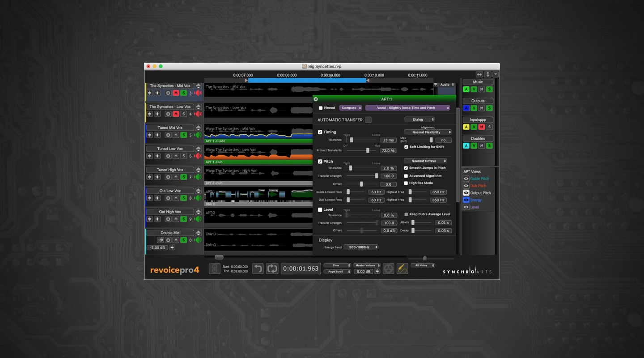The height and width of the screenshot is (358, 644).
Task: Open track menu icon on Tuned Low Vox
Action: (x=198, y=149)
